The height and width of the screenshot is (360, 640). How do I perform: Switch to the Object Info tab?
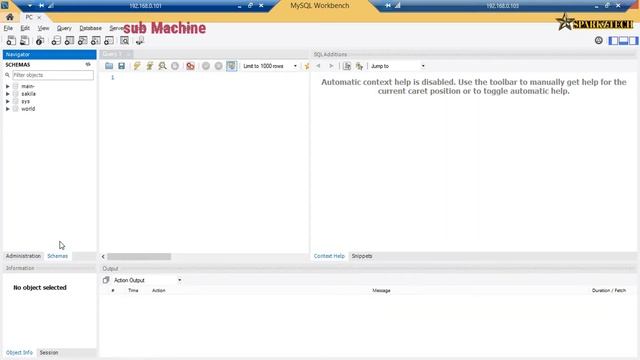pos(19,352)
